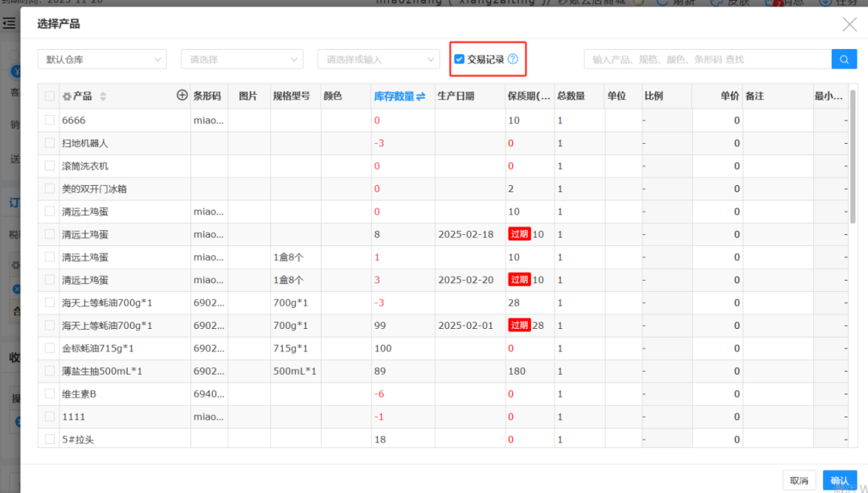The image size is (868, 493).
Task: Click the 规格型号 column header
Action: coord(291,96)
